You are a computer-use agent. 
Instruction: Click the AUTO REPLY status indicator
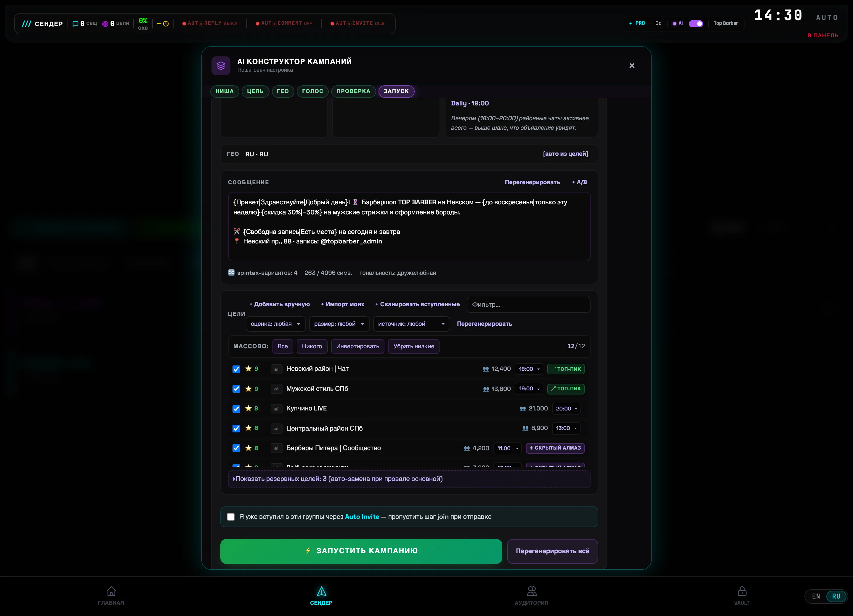[210, 23]
